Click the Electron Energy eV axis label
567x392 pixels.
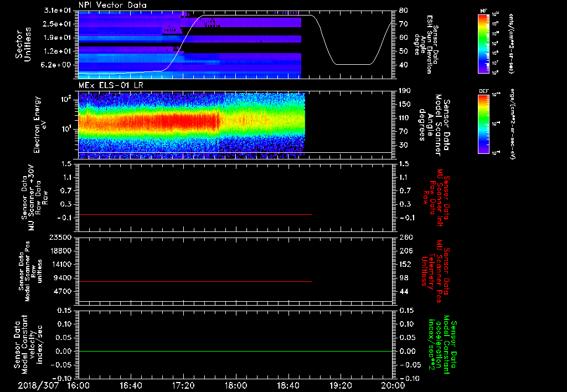39,125
